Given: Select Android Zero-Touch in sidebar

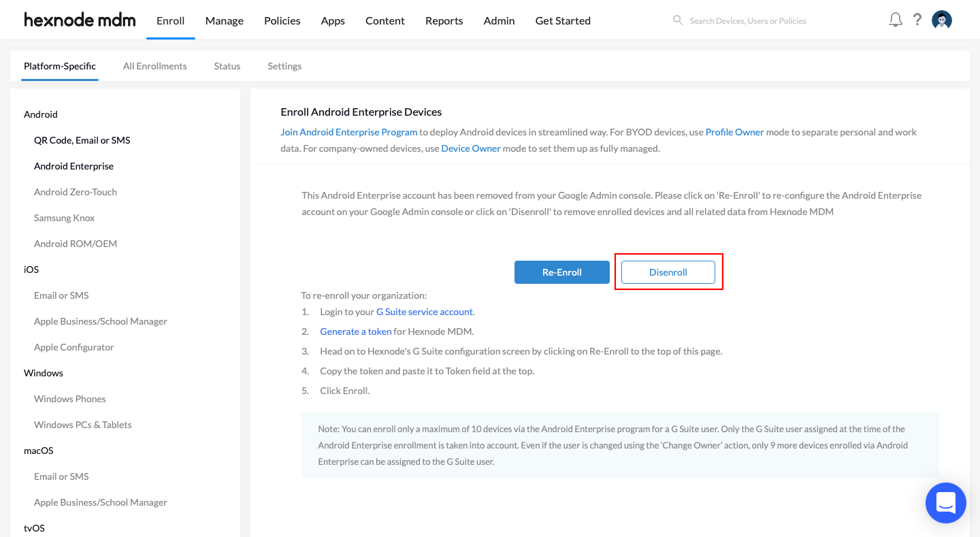Looking at the screenshot, I should point(76,192).
